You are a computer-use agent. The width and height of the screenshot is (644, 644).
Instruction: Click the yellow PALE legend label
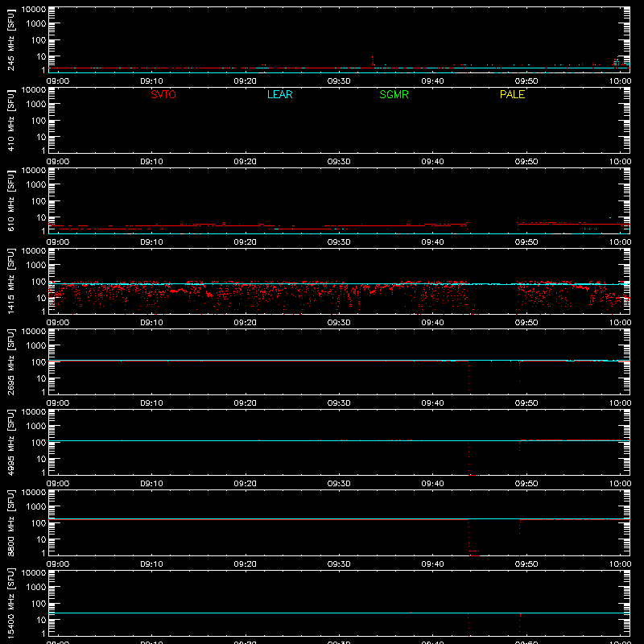(512, 94)
